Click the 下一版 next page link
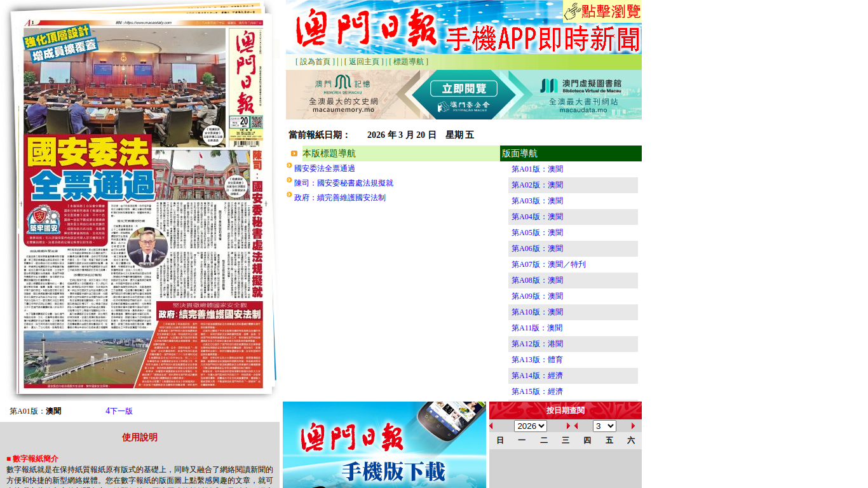Image resolution: width=868 pixels, height=488 pixels. tap(119, 411)
